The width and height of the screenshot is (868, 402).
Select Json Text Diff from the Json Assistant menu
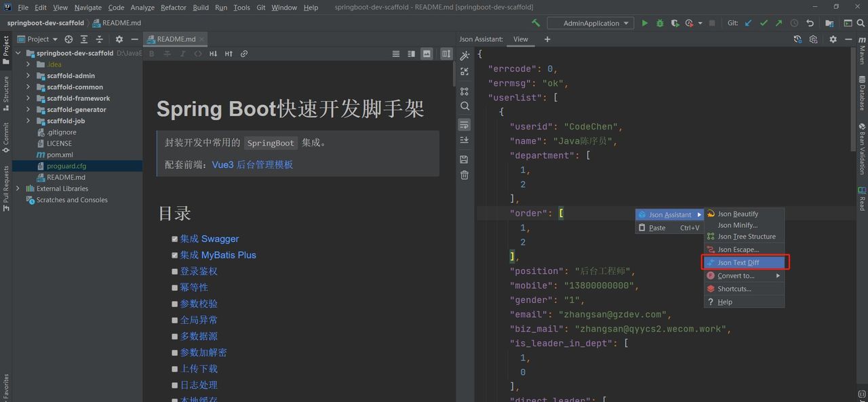[x=744, y=262]
